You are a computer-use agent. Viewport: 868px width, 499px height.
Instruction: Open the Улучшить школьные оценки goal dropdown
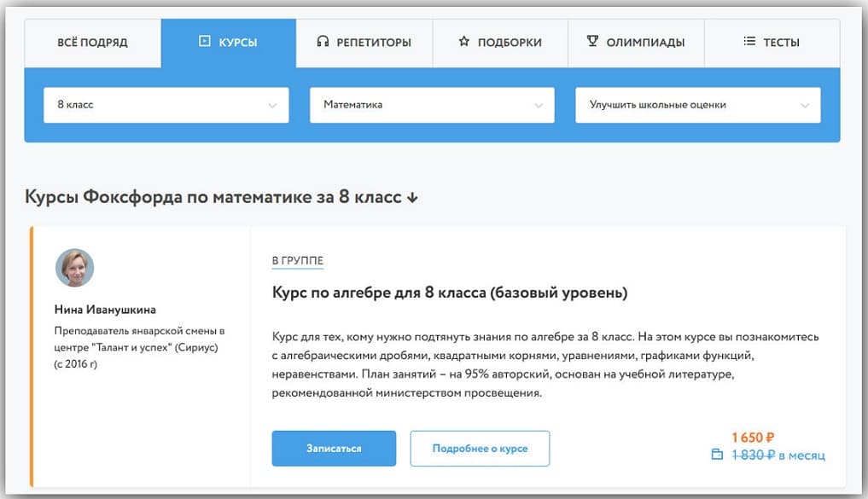pyautogui.click(x=698, y=105)
